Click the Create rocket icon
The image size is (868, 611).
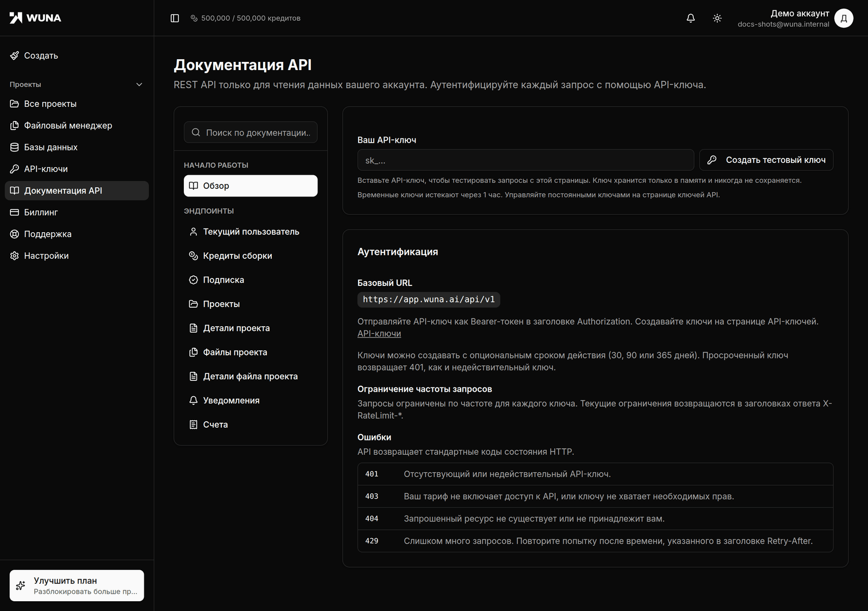pos(15,55)
